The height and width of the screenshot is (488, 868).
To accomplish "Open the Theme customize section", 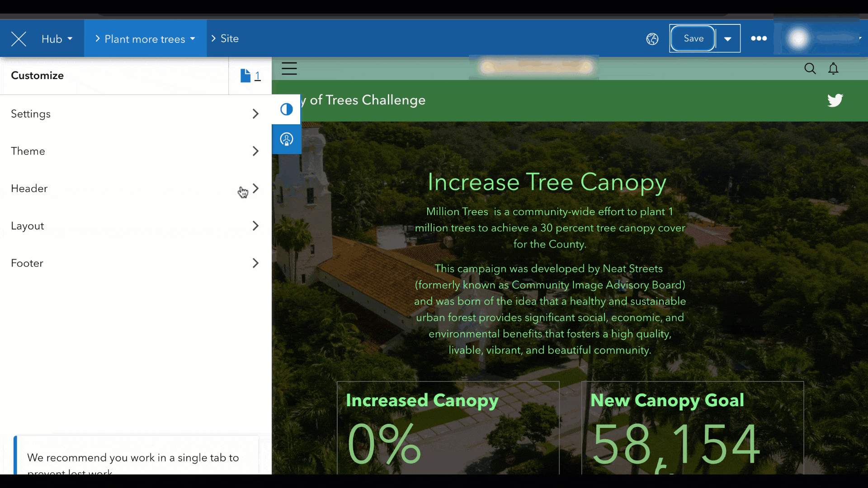I will 136,151.
